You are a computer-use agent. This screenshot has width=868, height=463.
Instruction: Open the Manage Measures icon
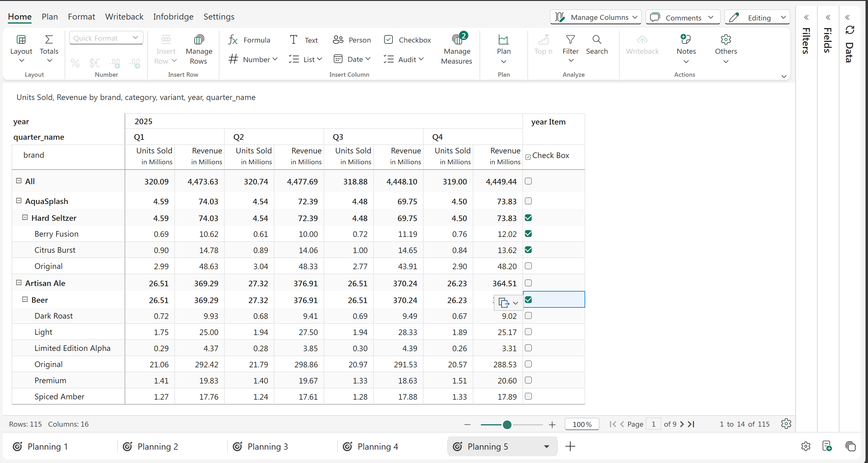pyautogui.click(x=457, y=40)
